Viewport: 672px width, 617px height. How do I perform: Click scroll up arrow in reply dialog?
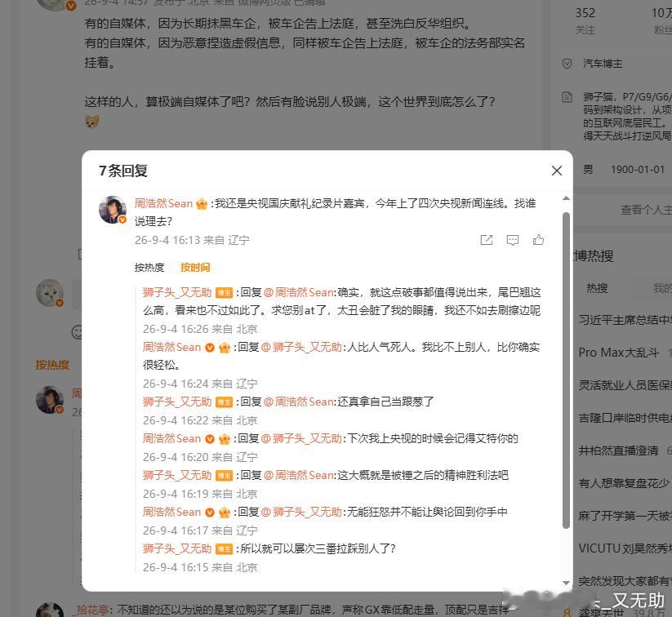pos(566,198)
